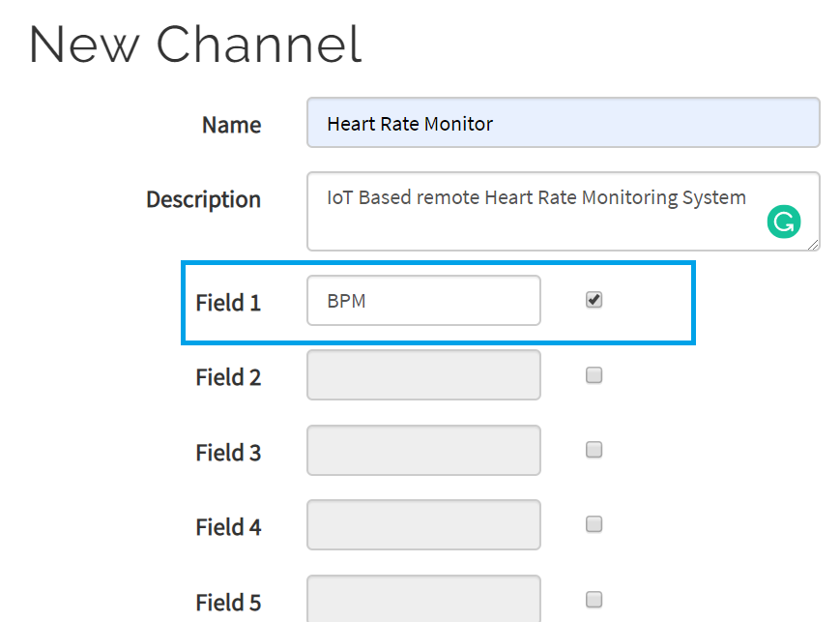The image size is (840, 622).
Task: Disable the Field 1 checkbox
Action: (x=594, y=300)
